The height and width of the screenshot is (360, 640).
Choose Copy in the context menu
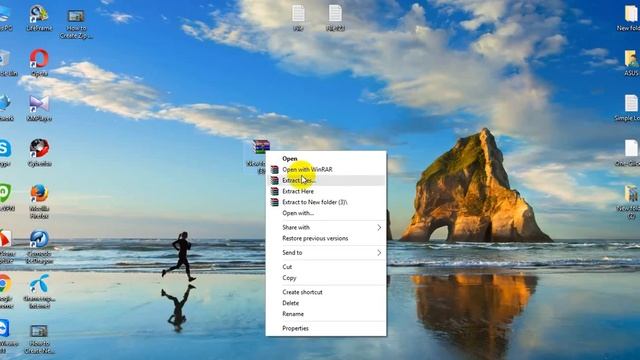point(289,278)
